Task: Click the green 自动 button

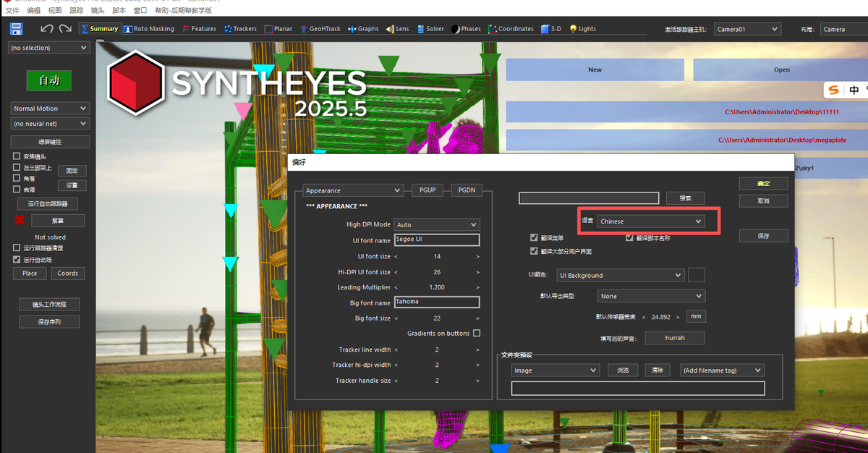Action: pos(49,80)
